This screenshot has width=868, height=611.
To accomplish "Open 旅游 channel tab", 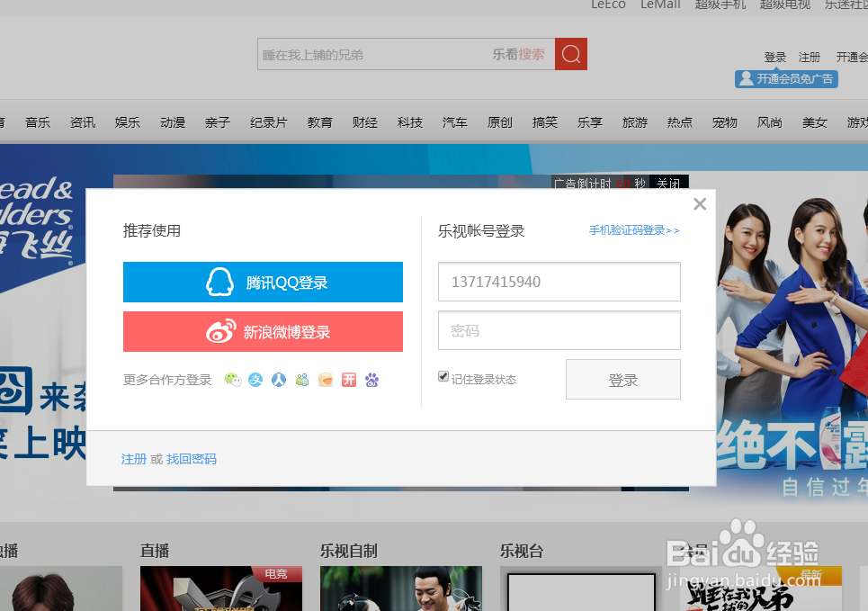I will (x=635, y=122).
